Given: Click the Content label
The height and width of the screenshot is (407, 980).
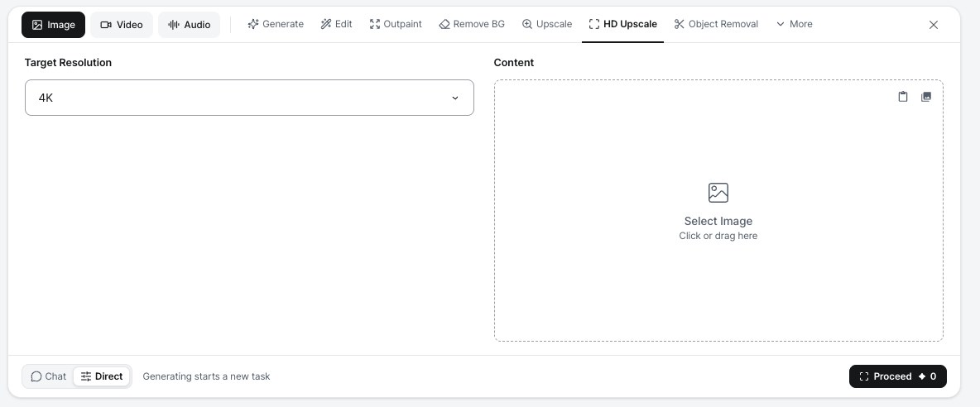Looking at the screenshot, I should pyautogui.click(x=514, y=62).
